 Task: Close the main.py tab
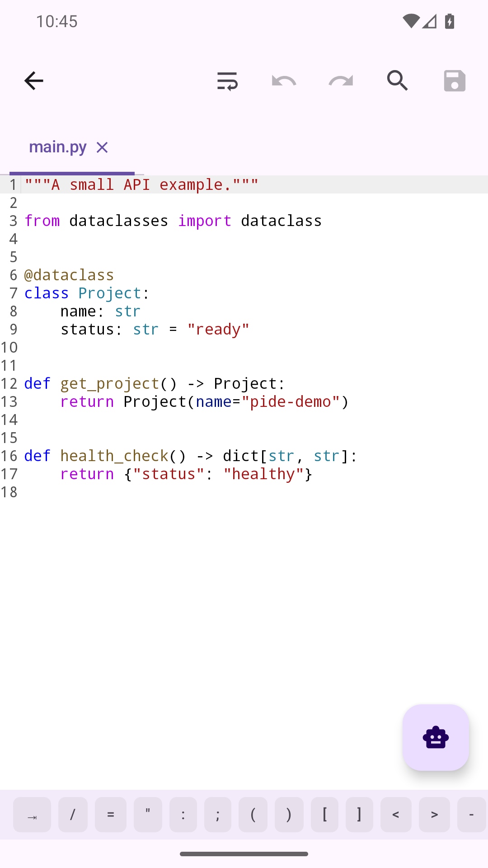102,147
